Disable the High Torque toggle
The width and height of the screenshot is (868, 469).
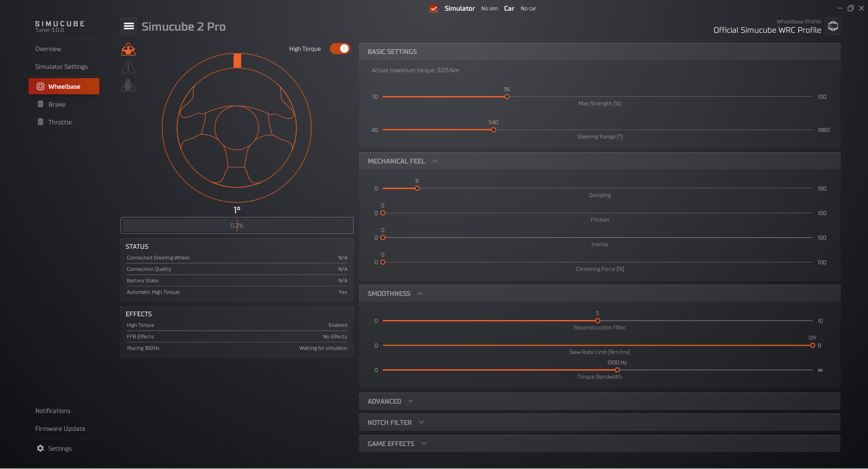[x=340, y=49]
